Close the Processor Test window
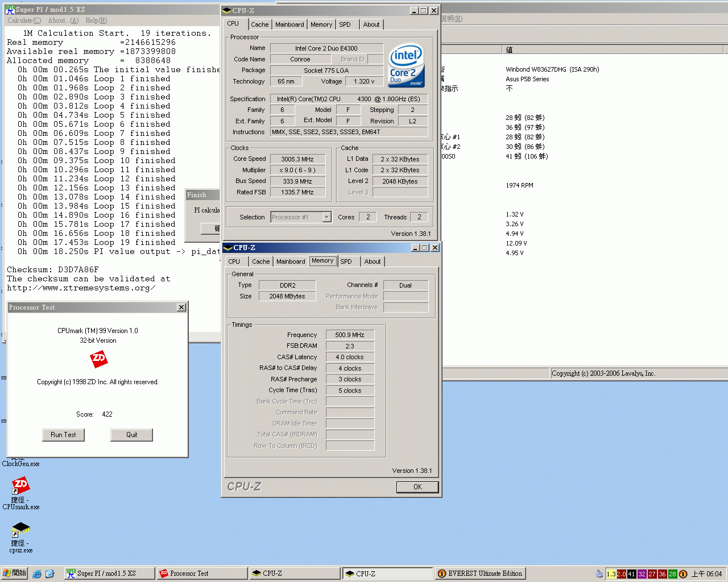This screenshot has height=582, width=728. click(x=181, y=307)
